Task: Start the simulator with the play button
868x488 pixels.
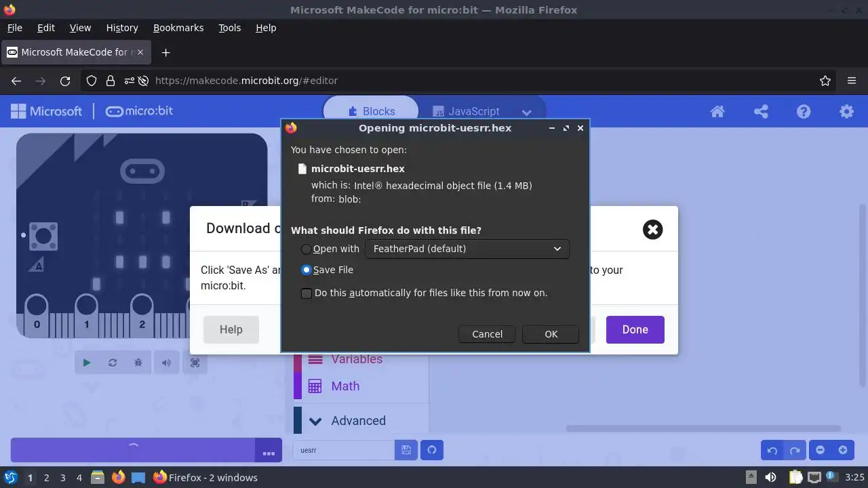Action: [x=87, y=363]
